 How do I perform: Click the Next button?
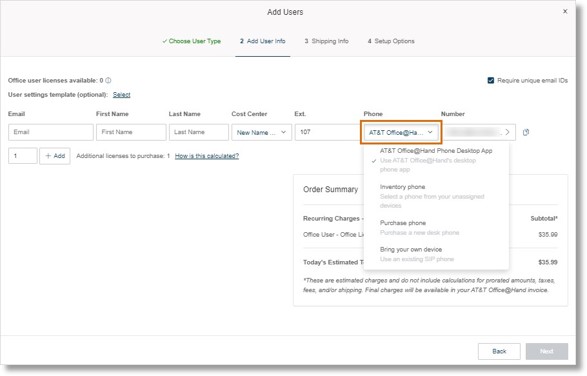click(547, 351)
